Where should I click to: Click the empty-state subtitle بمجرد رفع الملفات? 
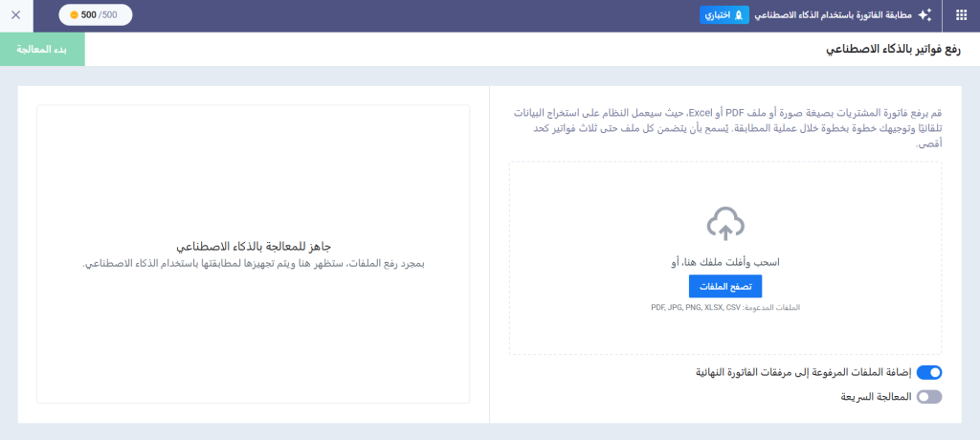(253, 263)
